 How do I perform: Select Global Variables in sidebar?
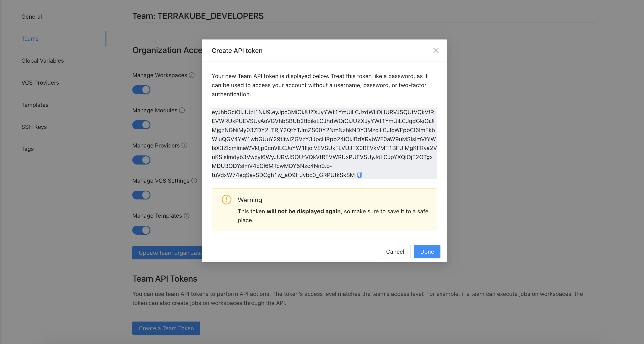[x=42, y=61]
